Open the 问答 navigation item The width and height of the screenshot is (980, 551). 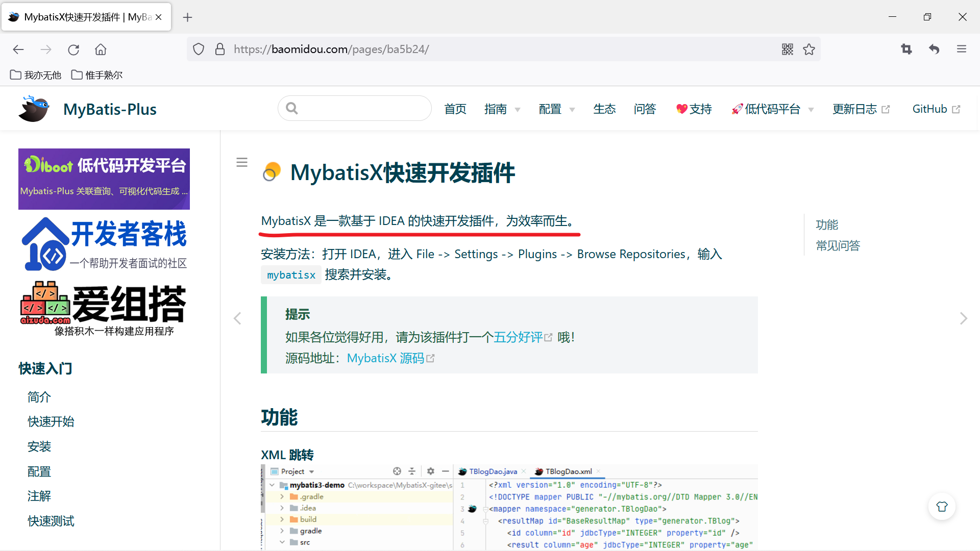pos(645,109)
